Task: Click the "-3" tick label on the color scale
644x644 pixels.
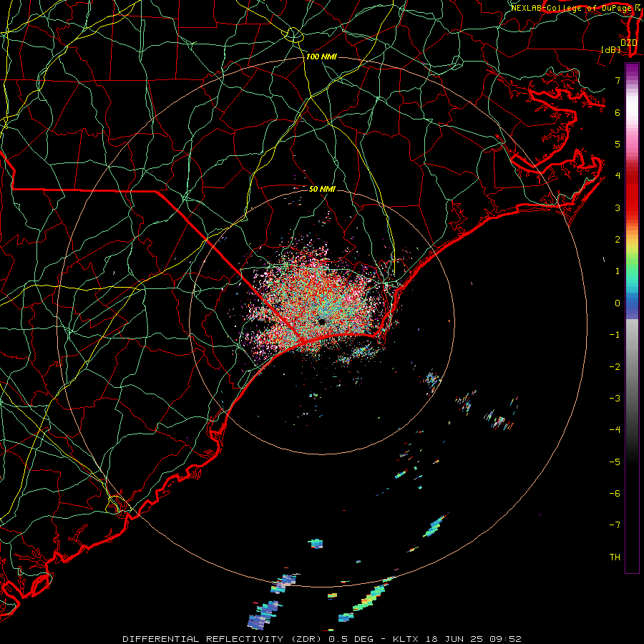Action: click(615, 399)
